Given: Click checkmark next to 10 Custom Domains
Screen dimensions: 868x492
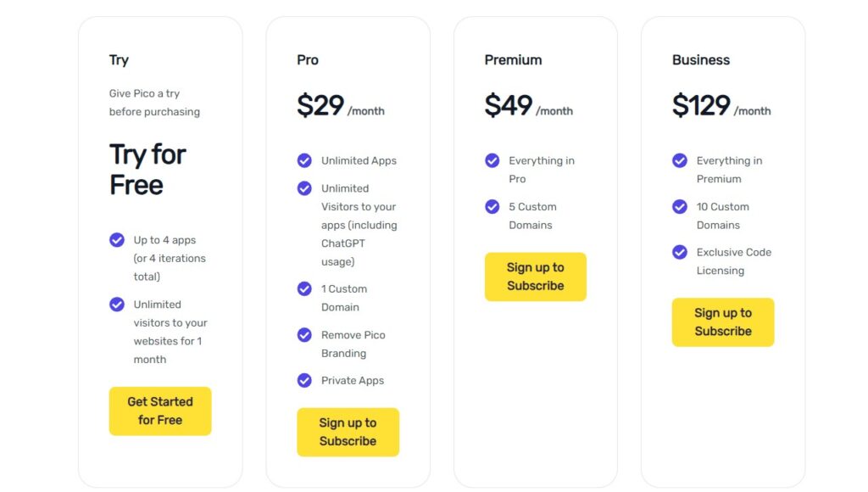Looking at the screenshot, I should [x=680, y=206].
